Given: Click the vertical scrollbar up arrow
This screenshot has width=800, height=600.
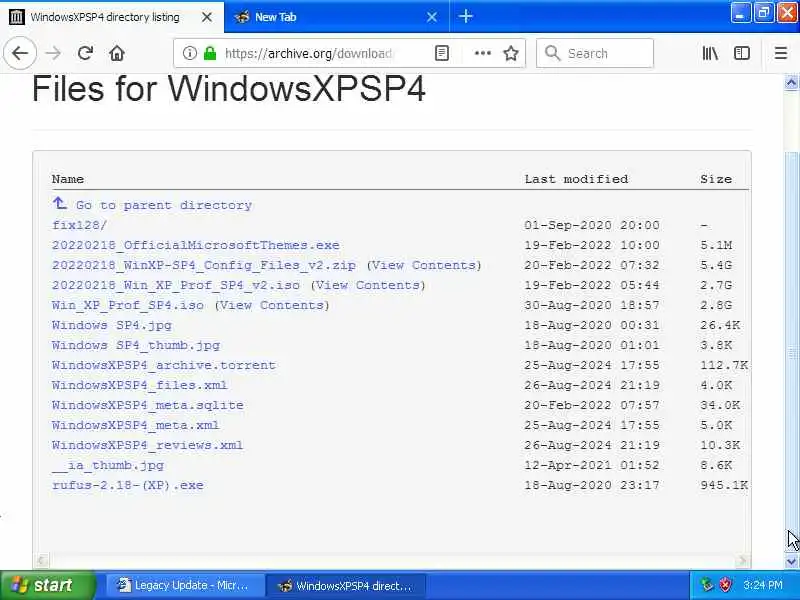Looking at the screenshot, I should coord(791,82).
